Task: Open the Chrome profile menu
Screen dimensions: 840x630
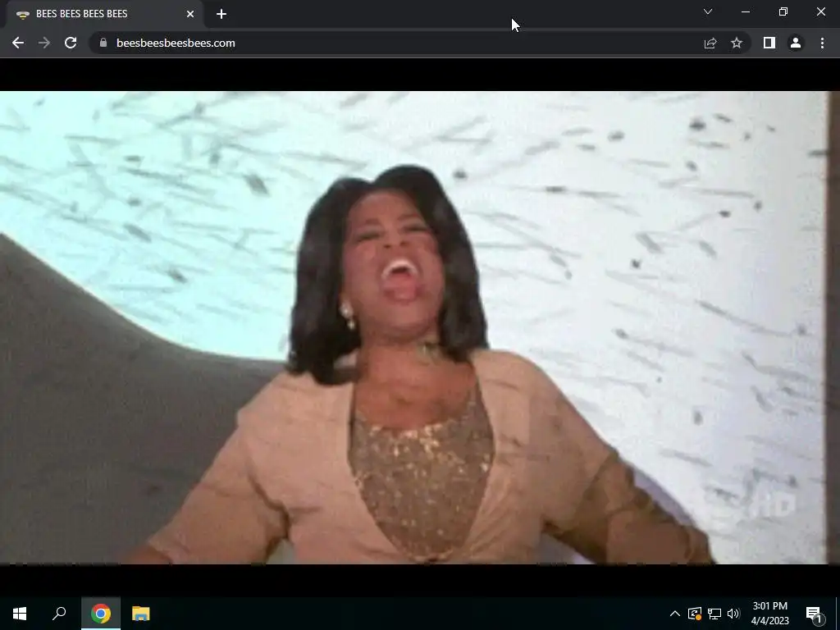Action: click(x=796, y=43)
